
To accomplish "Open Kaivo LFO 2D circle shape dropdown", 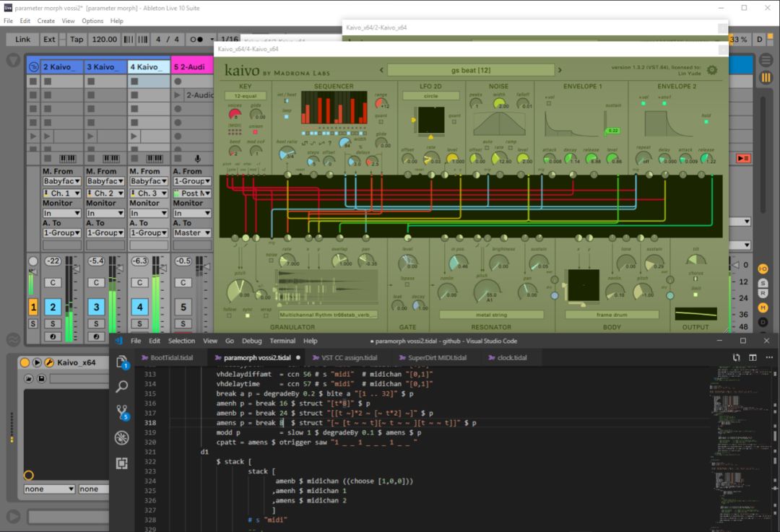I will coord(430,96).
